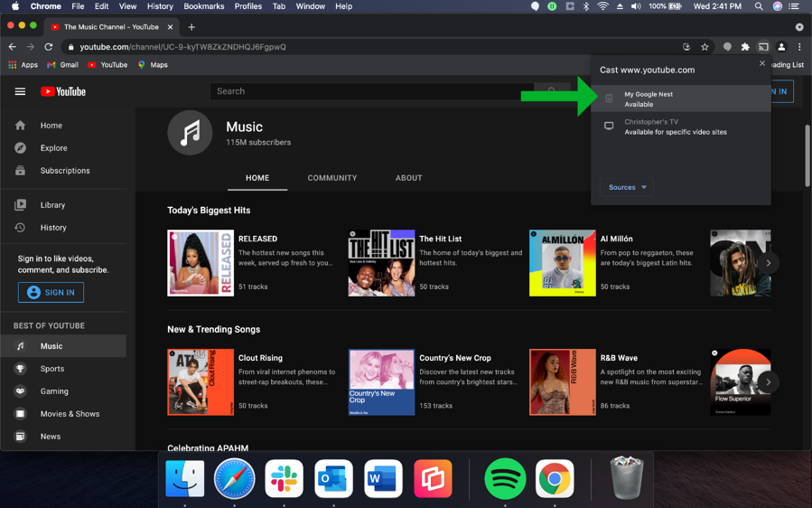Click the YouTube logo

[63, 92]
